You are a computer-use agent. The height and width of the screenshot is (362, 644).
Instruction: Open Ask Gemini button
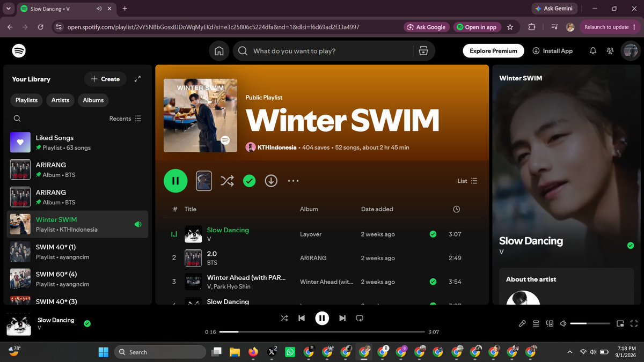pyautogui.click(x=554, y=9)
